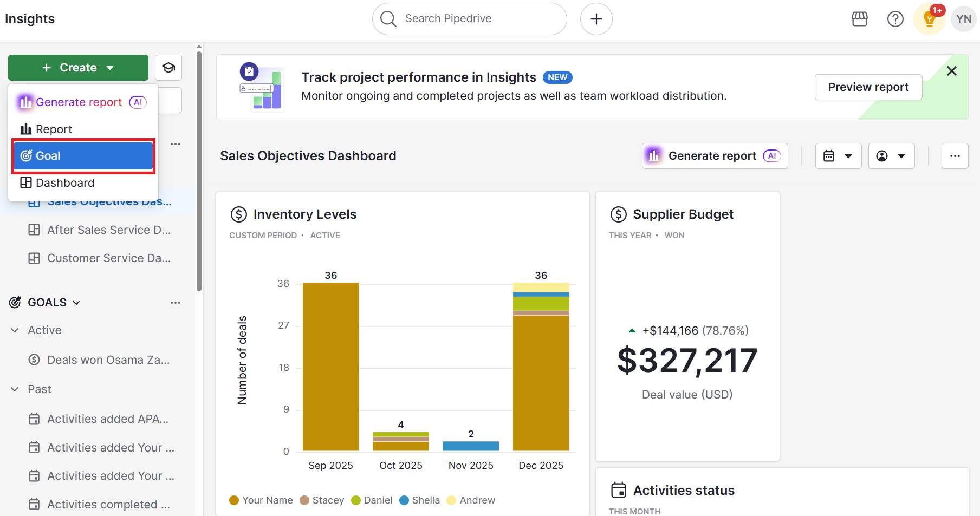Click the search magnifier icon
980x516 pixels.
pyautogui.click(x=388, y=19)
